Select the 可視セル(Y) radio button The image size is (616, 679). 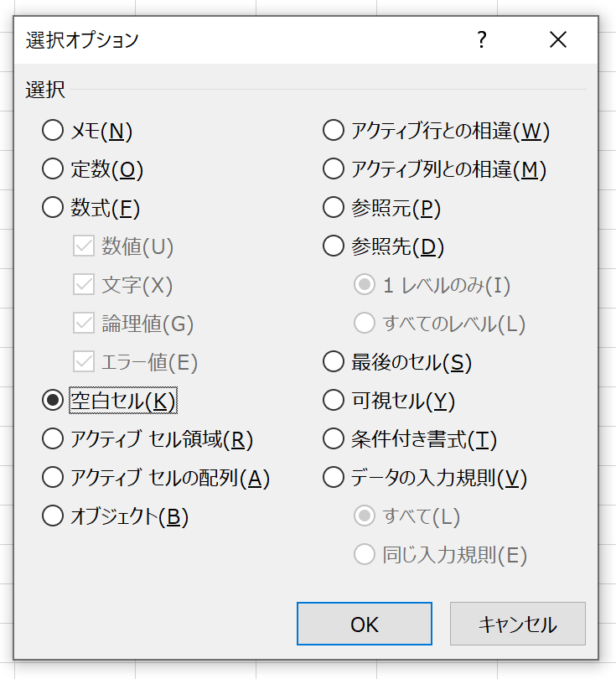[334, 401]
